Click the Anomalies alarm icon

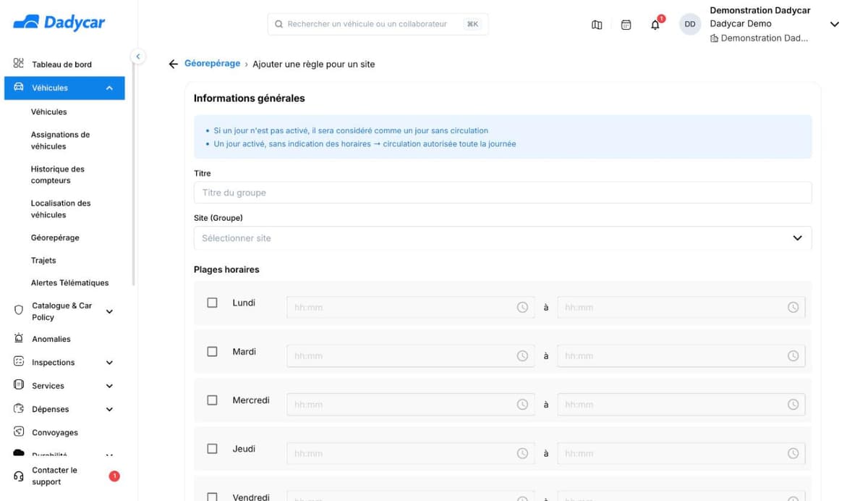point(19,339)
